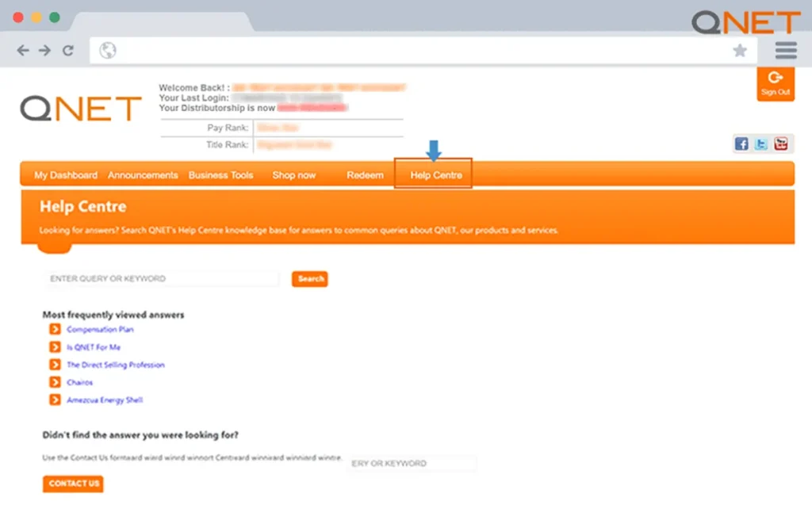Viewport: 812px width, 505px height.
Task: Select Shop now in the navigation bar
Action: pos(294,175)
